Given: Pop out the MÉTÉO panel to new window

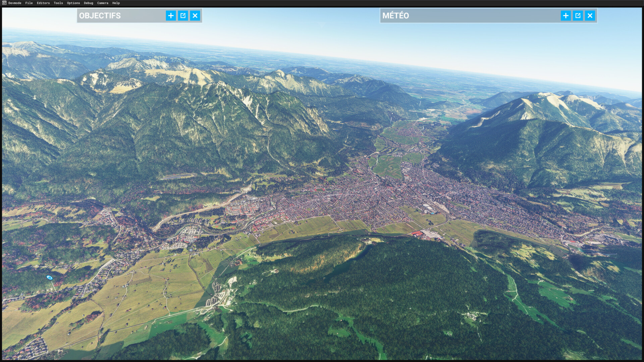Looking at the screenshot, I should pos(578,16).
